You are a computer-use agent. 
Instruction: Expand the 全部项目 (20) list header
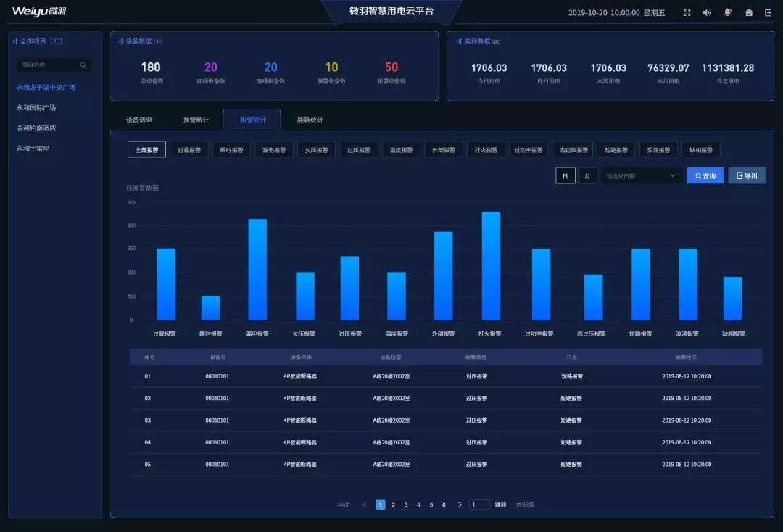(x=38, y=41)
